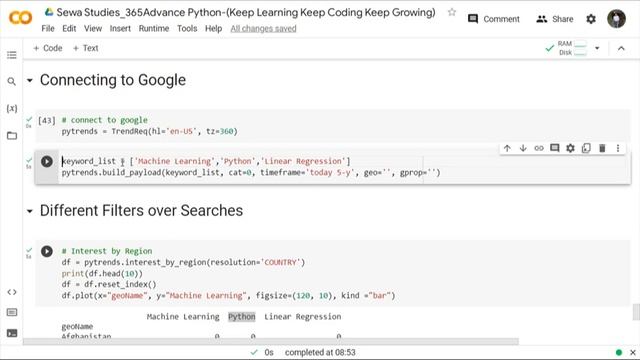
Task: Open Colab settings gear in header
Action: tap(591, 19)
